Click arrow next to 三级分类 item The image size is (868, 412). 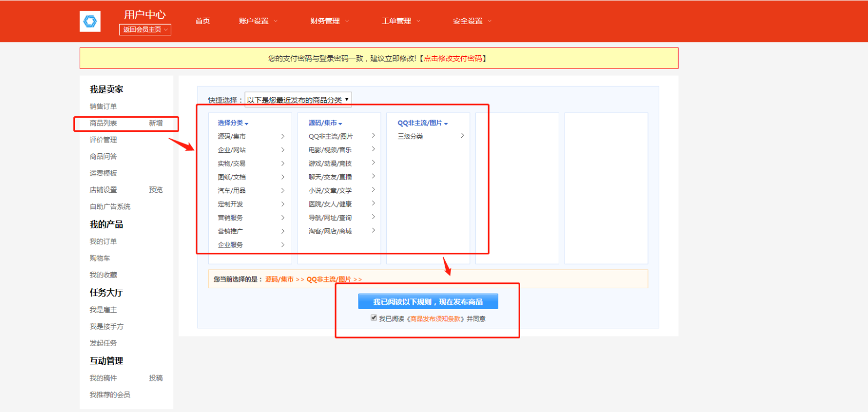click(462, 136)
